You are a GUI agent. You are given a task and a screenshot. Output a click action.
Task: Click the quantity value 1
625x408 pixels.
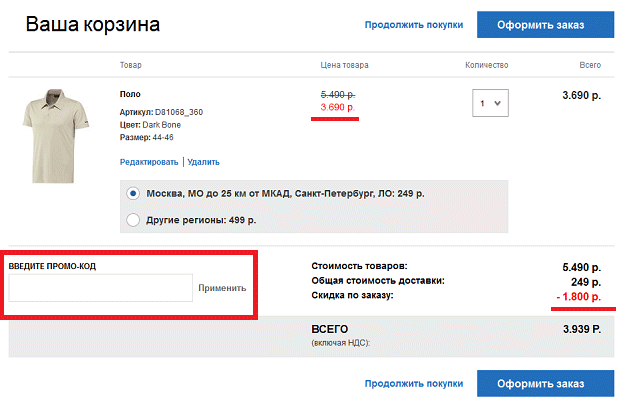[x=482, y=103]
